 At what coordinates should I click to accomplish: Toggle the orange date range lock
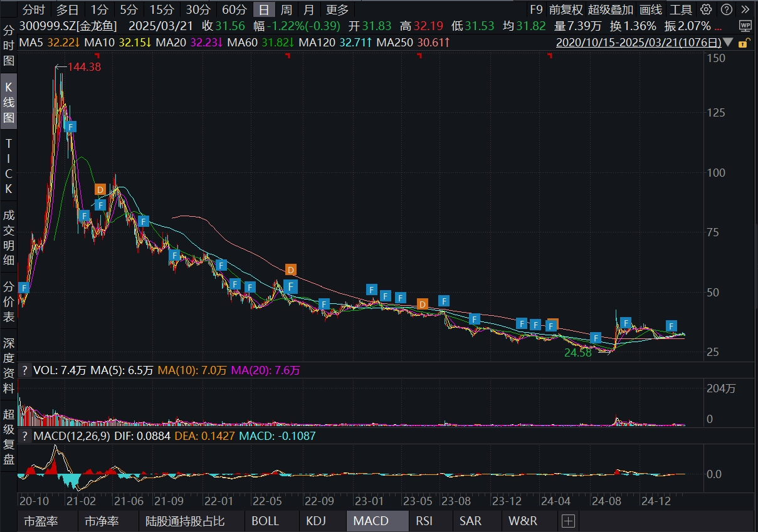(x=744, y=43)
